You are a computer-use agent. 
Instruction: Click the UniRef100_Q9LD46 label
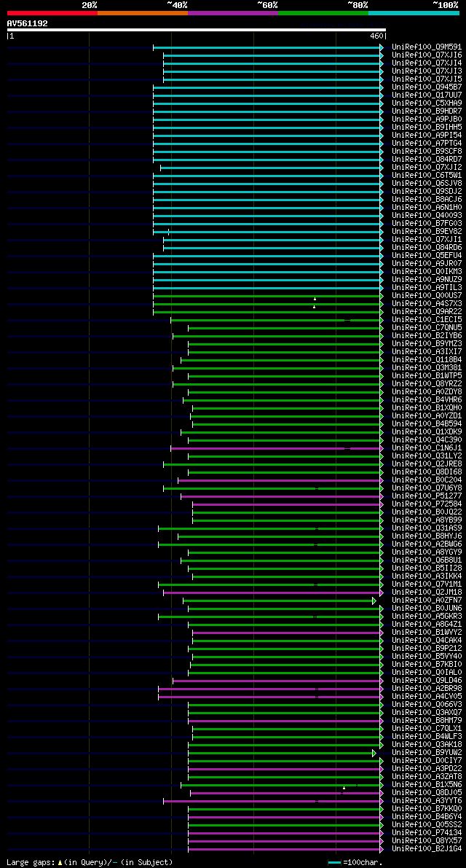pyautogui.click(x=427, y=681)
